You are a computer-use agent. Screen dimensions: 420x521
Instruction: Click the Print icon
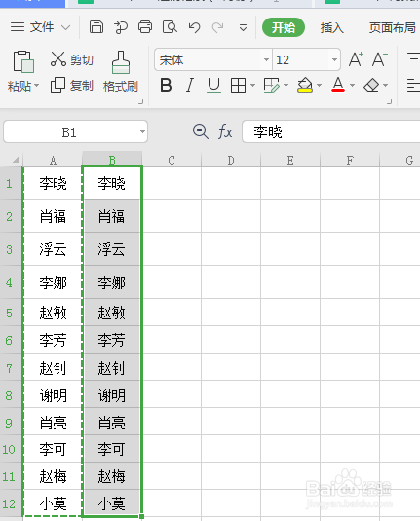pos(145,27)
